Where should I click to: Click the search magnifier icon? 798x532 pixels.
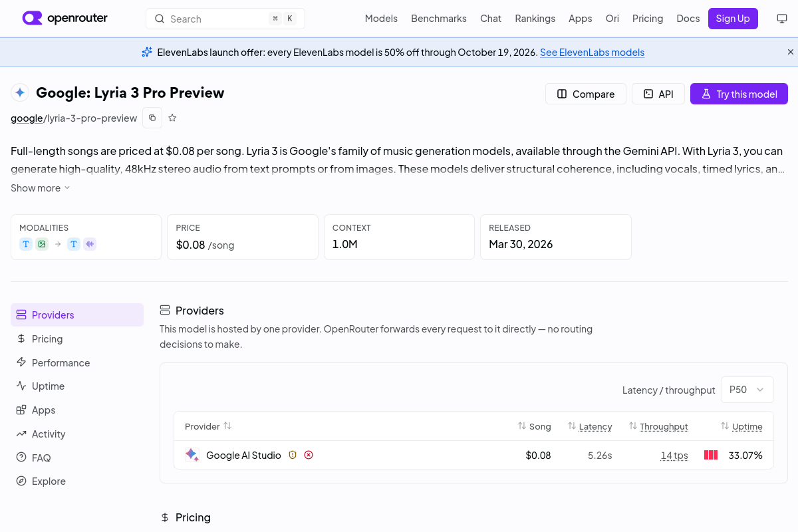click(x=160, y=19)
